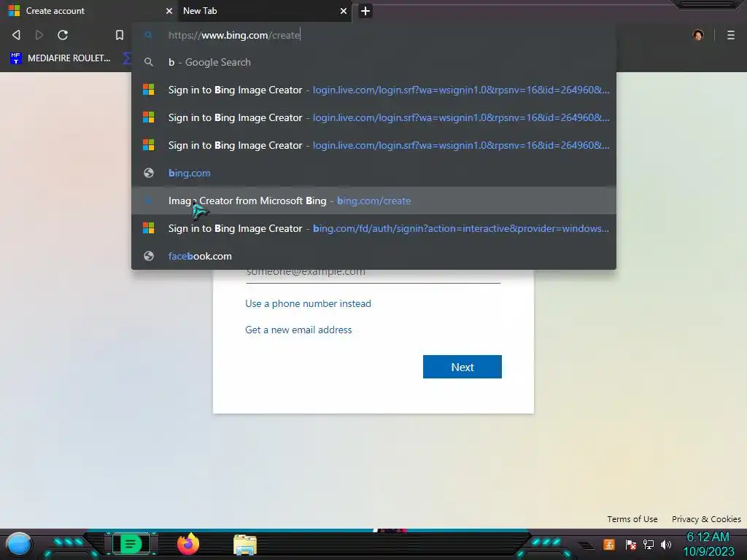Click the orange Java tray icon

pos(609,544)
